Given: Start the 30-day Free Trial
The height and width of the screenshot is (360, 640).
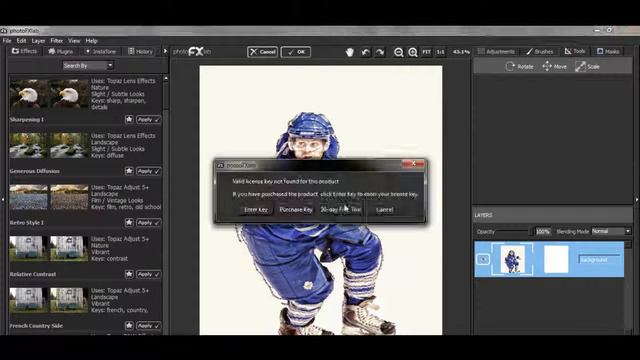Looking at the screenshot, I should point(340,210).
